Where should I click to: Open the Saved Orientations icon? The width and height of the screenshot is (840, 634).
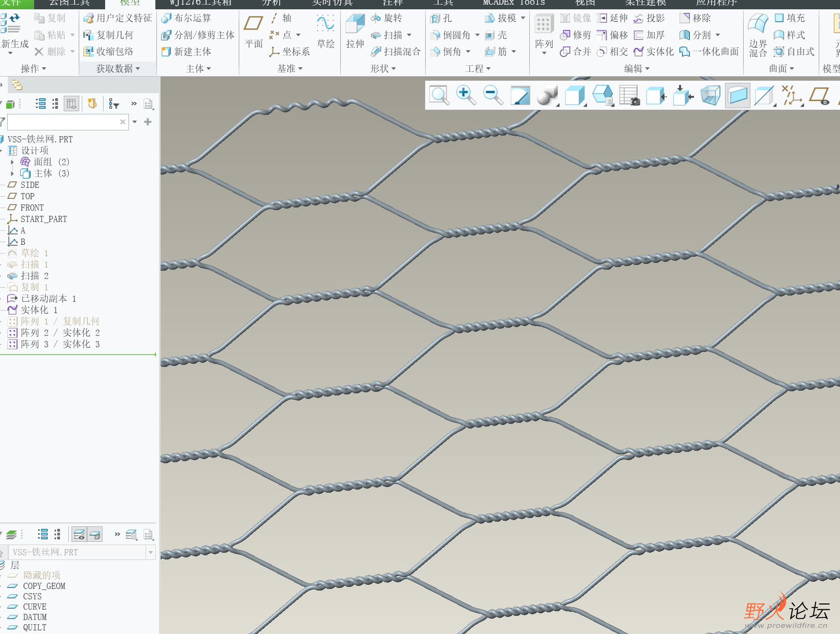click(602, 96)
